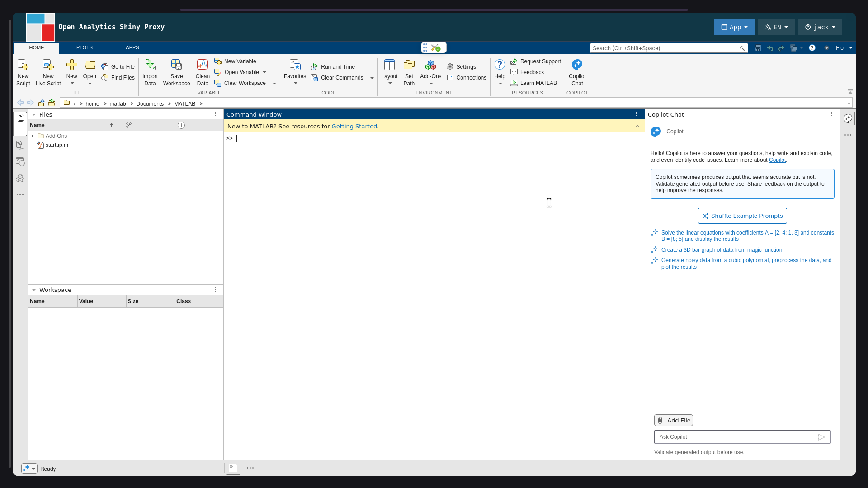Open the Open file dropdown
868x488 pixels.
coord(90,84)
